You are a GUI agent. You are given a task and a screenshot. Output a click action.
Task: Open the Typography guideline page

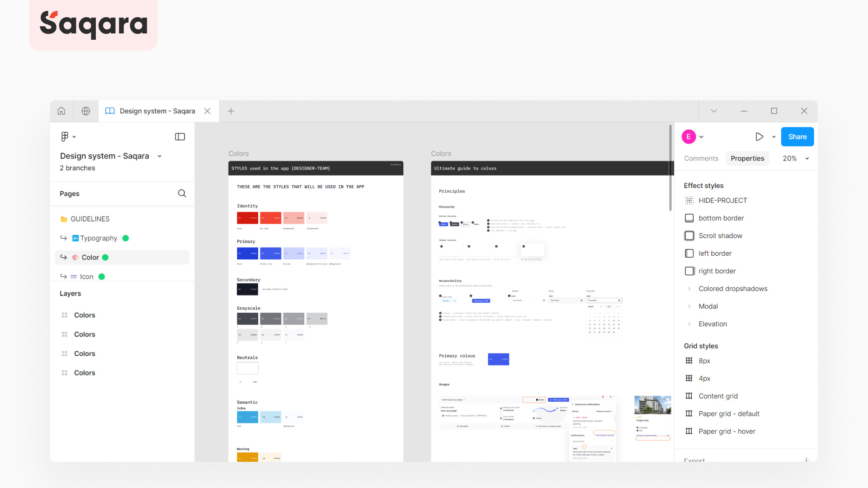click(x=99, y=238)
